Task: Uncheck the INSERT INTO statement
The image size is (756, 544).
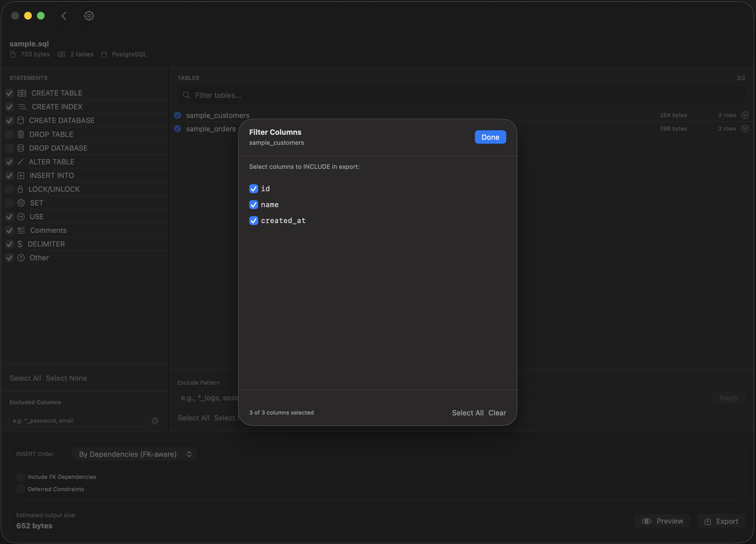Action: coord(9,176)
